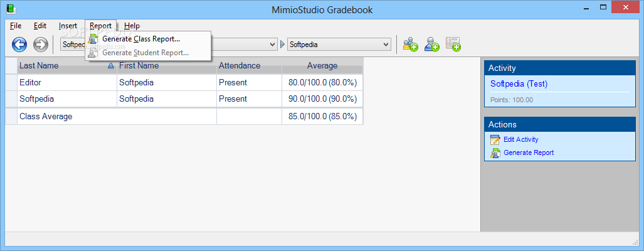
Task: Expand the class selection dropdown arrow
Action: click(272, 45)
